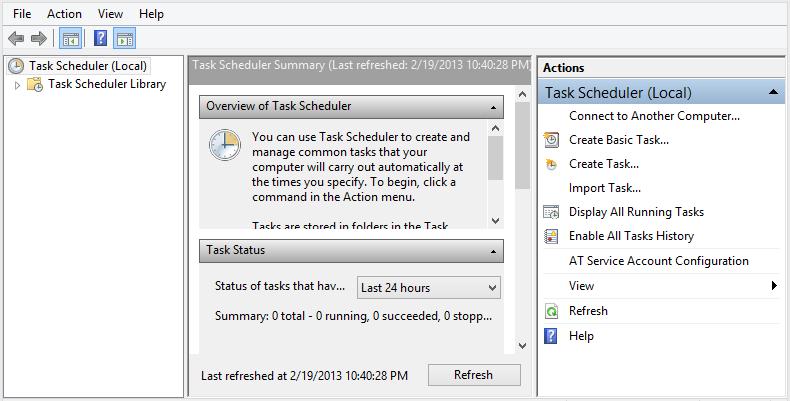Collapse the Task Status section
Image resolution: width=790 pixels, height=401 pixels.
point(494,251)
